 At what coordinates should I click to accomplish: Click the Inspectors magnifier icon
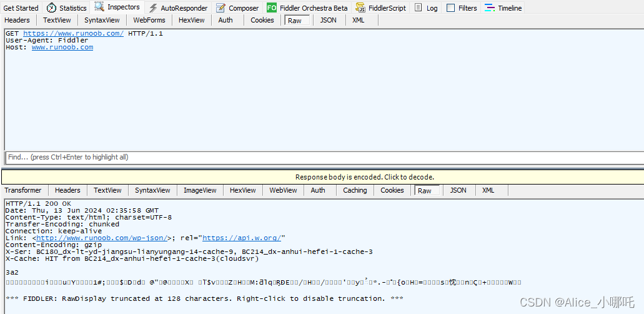(99, 7)
